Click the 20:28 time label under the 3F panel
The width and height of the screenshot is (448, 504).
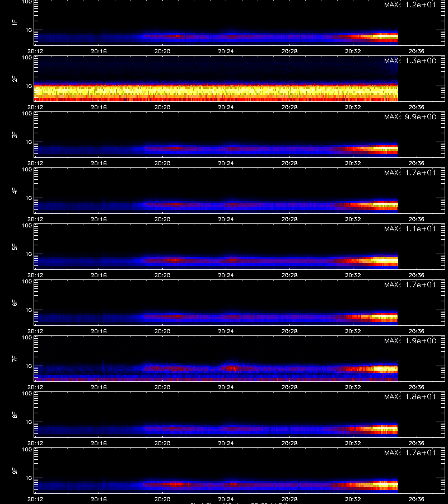[289, 163]
